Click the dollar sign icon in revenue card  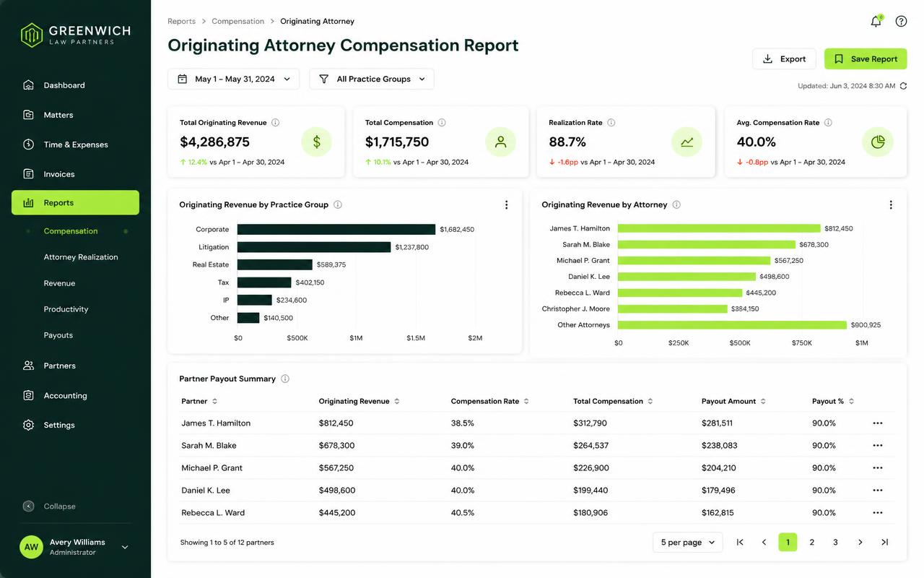(x=316, y=142)
